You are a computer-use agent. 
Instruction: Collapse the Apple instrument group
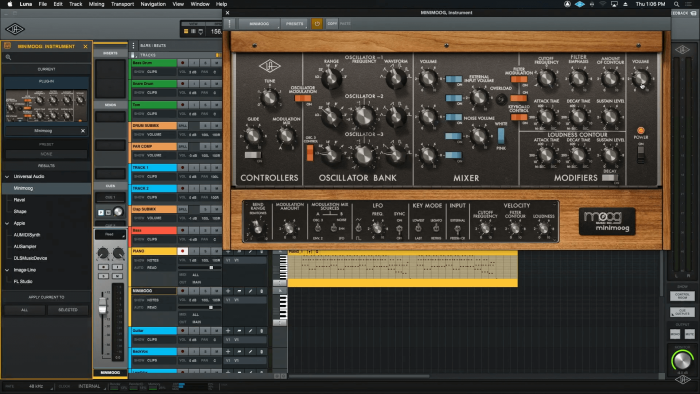click(7, 223)
